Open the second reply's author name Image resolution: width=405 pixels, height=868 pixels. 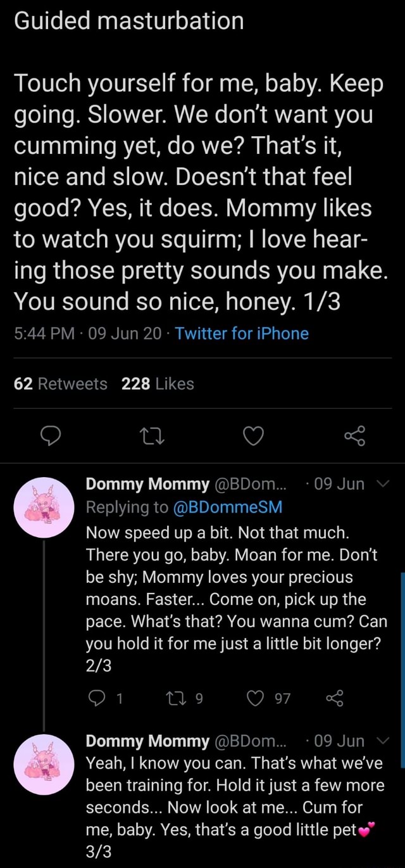click(x=147, y=741)
